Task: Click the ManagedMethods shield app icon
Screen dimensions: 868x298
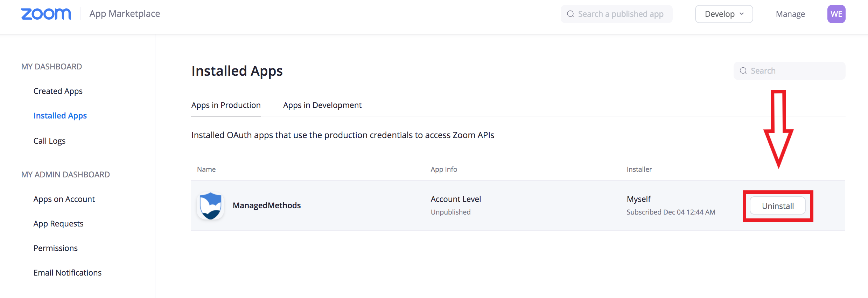Action: 210,206
